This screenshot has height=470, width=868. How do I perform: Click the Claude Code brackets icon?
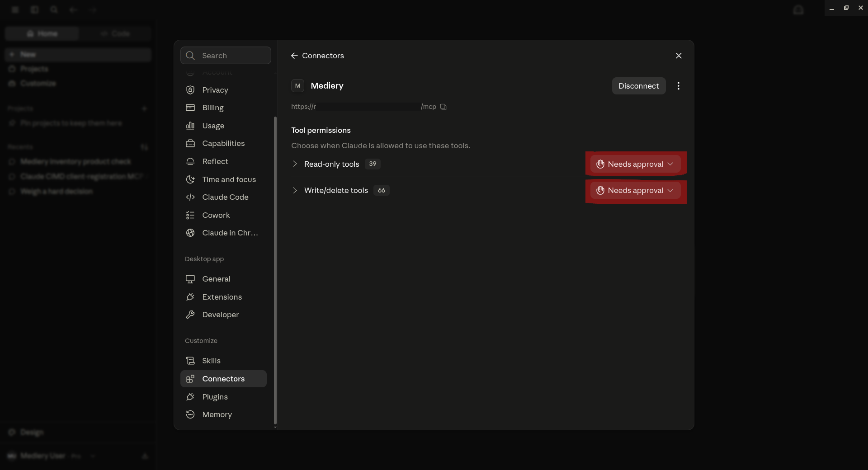point(190,197)
